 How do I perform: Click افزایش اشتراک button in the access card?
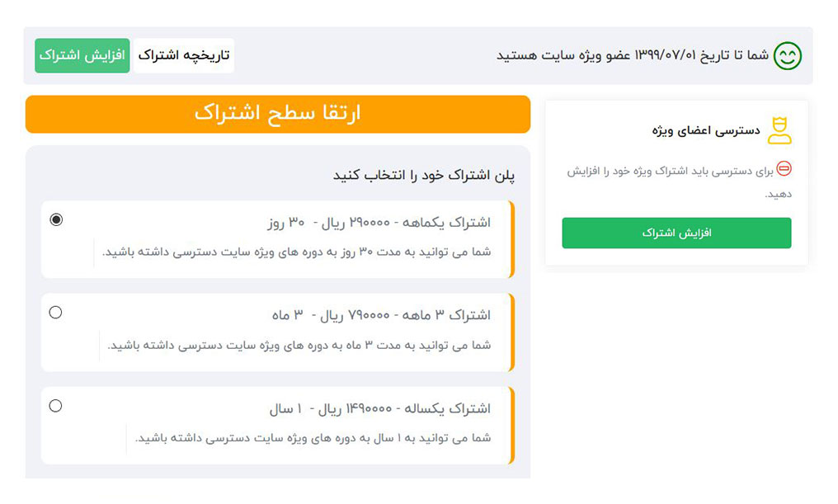point(676,233)
